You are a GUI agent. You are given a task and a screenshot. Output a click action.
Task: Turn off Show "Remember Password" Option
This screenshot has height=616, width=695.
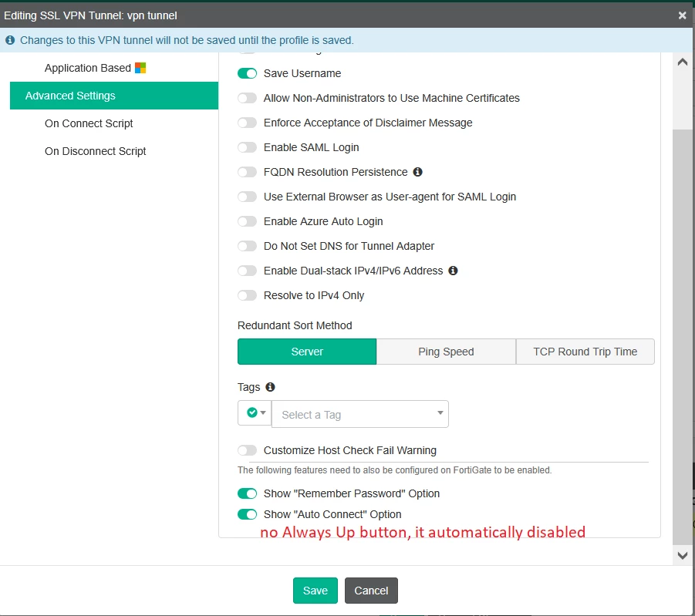coord(248,493)
